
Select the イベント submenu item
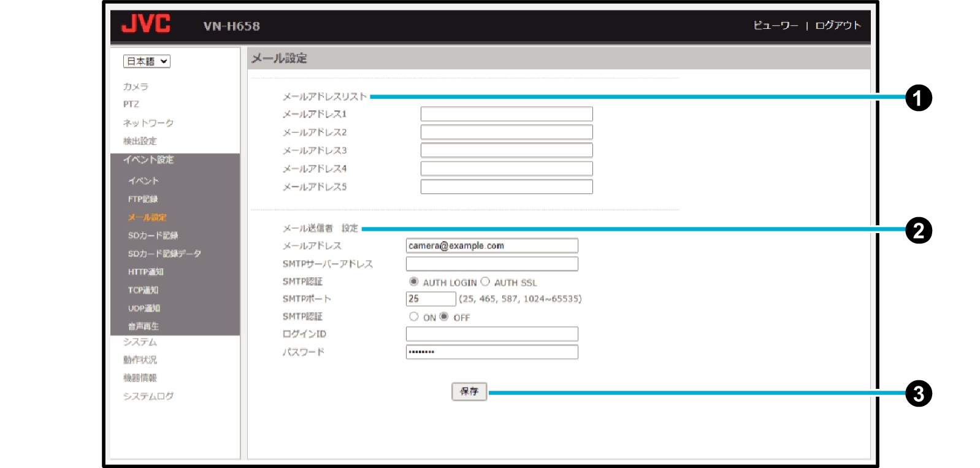144,181
